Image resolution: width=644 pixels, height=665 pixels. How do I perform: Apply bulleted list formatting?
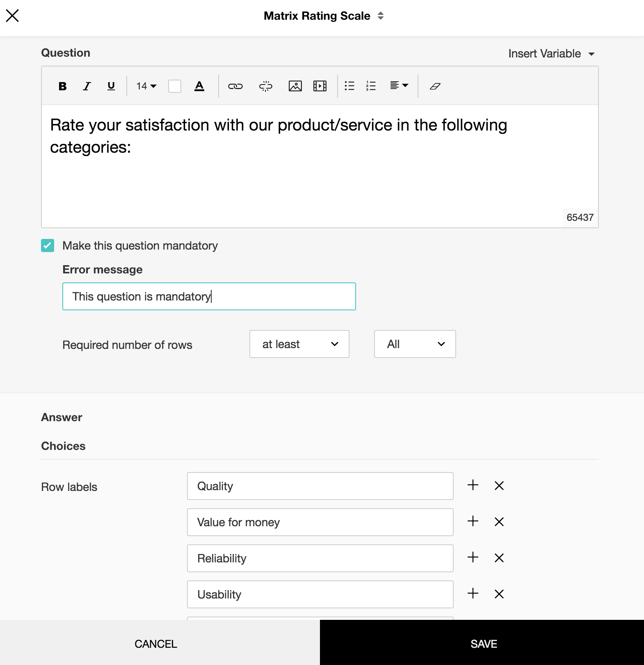click(349, 86)
